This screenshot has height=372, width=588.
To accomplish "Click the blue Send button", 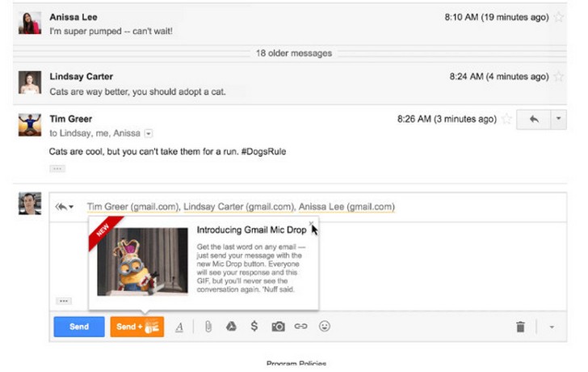I will tap(79, 327).
